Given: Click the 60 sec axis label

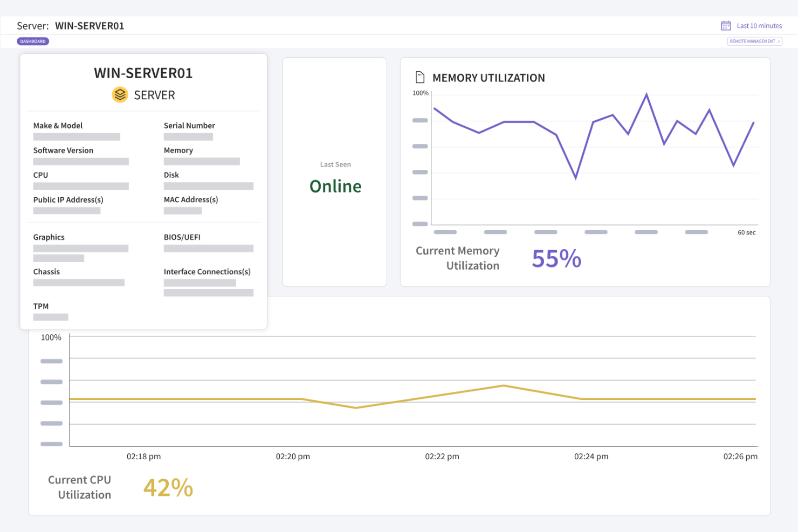Looking at the screenshot, I should coord(747,233).
